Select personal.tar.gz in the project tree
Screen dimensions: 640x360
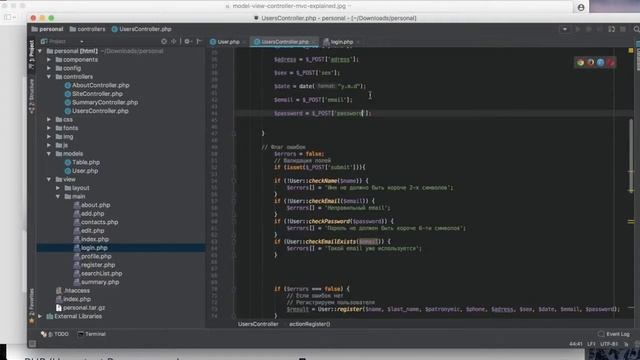[80, 308]
